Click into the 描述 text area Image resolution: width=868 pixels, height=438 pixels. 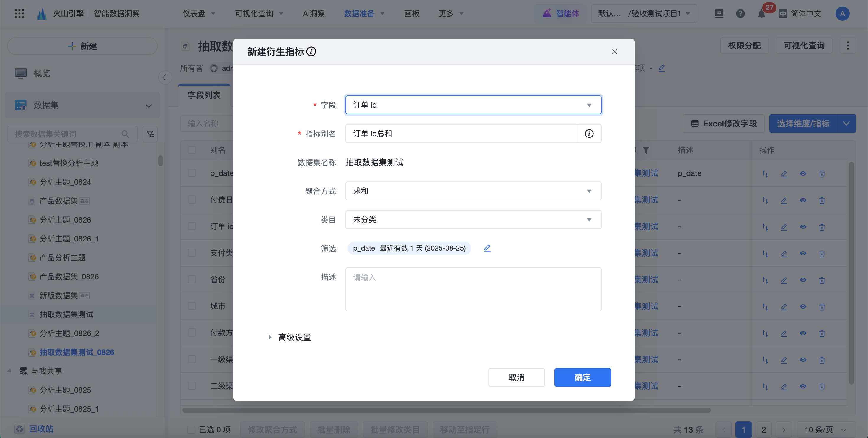473,289
